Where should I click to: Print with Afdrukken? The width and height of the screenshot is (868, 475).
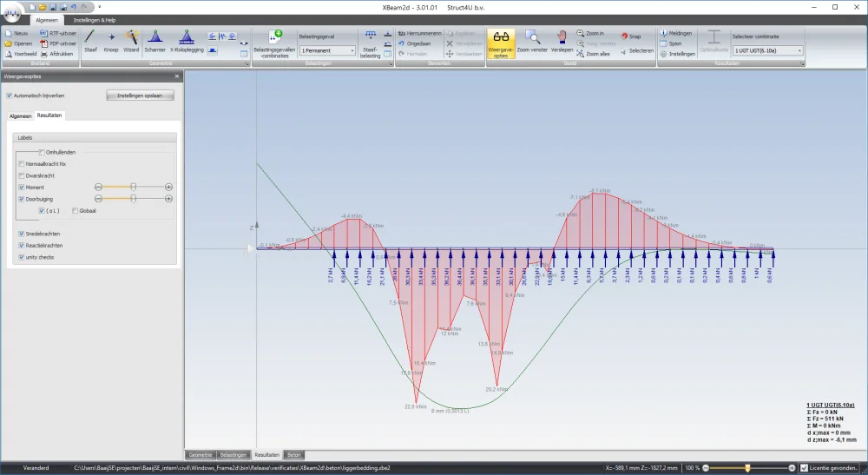(56, 54)
